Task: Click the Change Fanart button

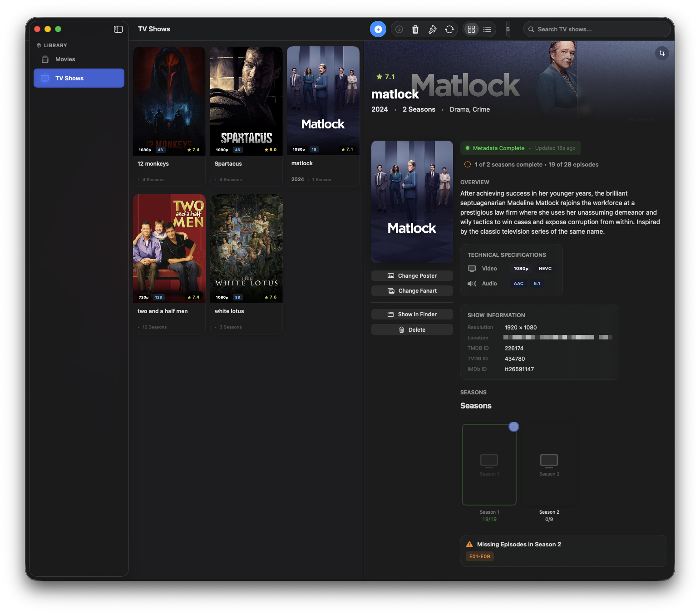Action: click(x=412, y=291)
